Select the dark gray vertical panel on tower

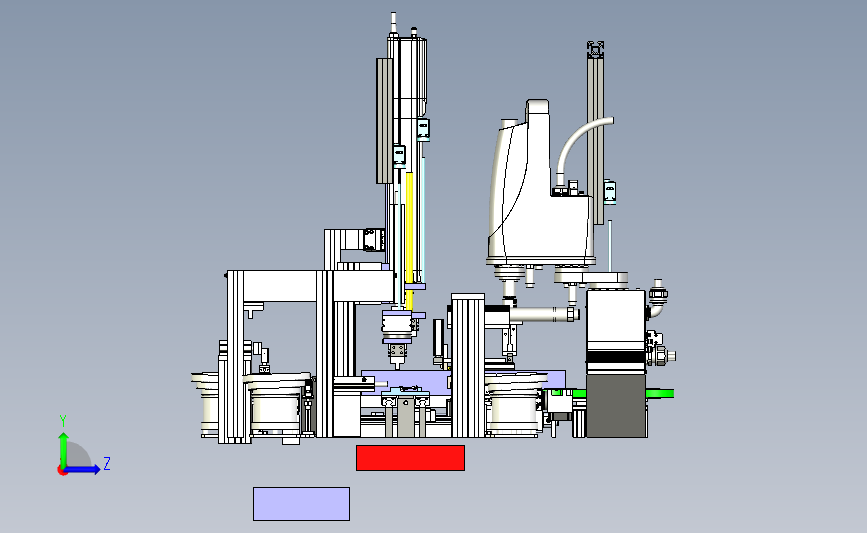point(384,121)
